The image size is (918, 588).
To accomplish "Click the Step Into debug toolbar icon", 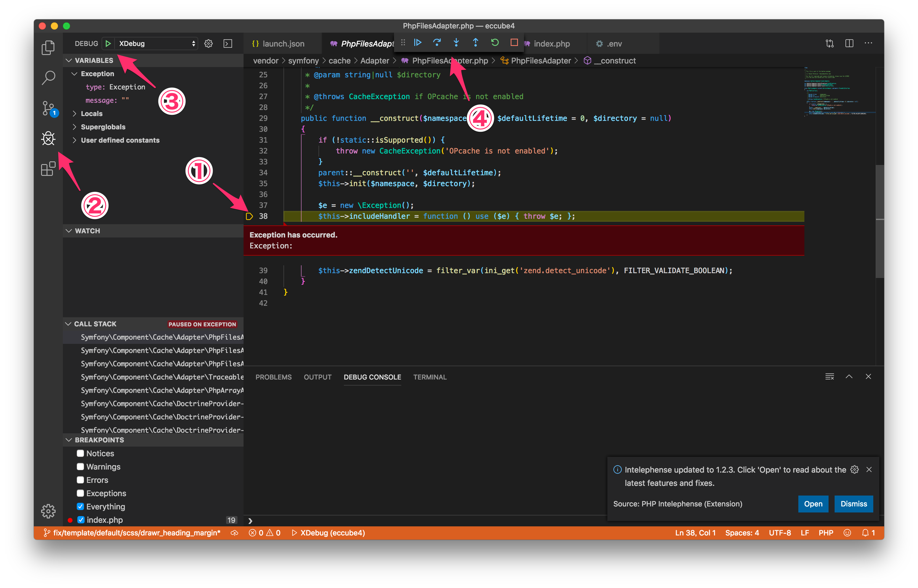I will click(x=455, y=44).
